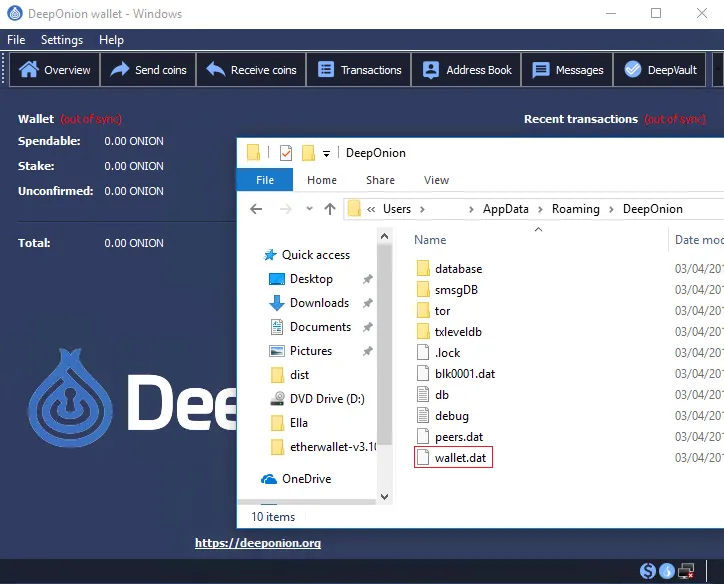Image resolution: width=724 pixels, height=584 pixels.
Task: Unpin Pictures using its pin icon
Action: (368, 351)
